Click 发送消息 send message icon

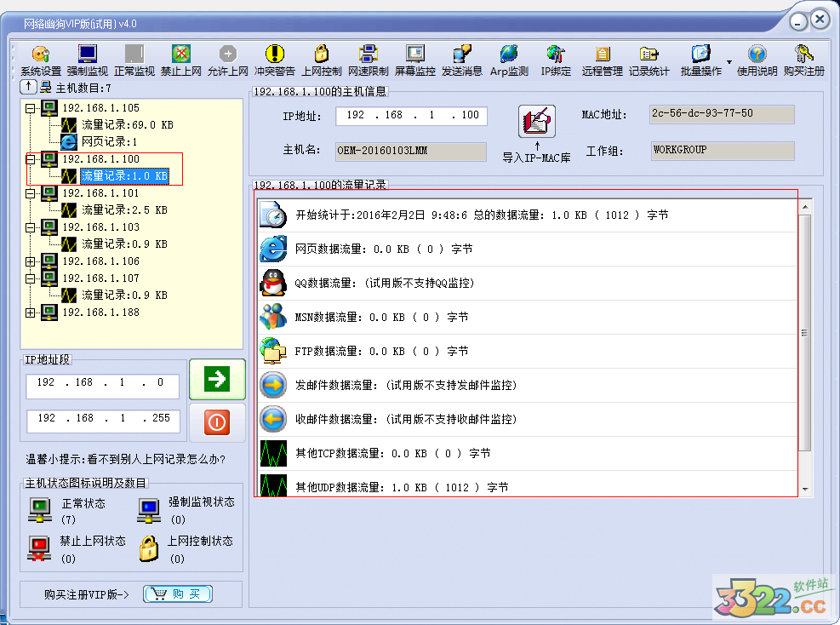click(x=462, y=60)
